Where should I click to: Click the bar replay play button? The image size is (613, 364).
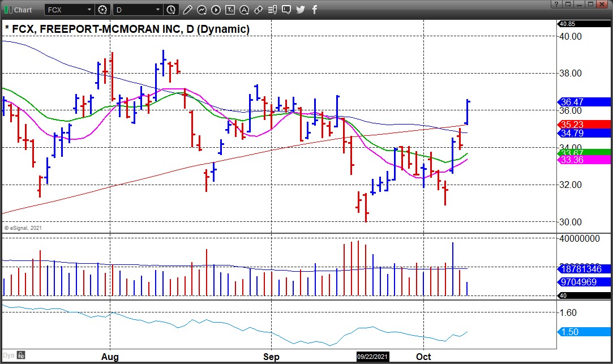[216, 10]
